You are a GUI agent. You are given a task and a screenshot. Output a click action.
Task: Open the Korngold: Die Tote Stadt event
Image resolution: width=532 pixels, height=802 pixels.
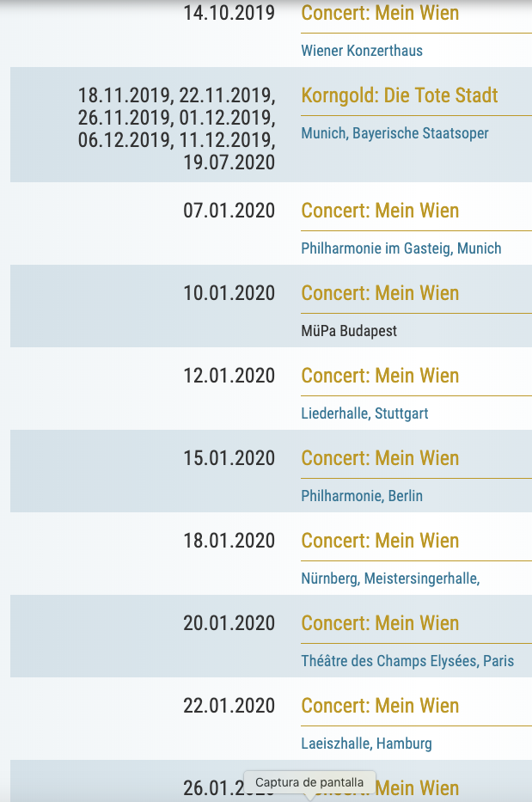[x=400, y=95]
